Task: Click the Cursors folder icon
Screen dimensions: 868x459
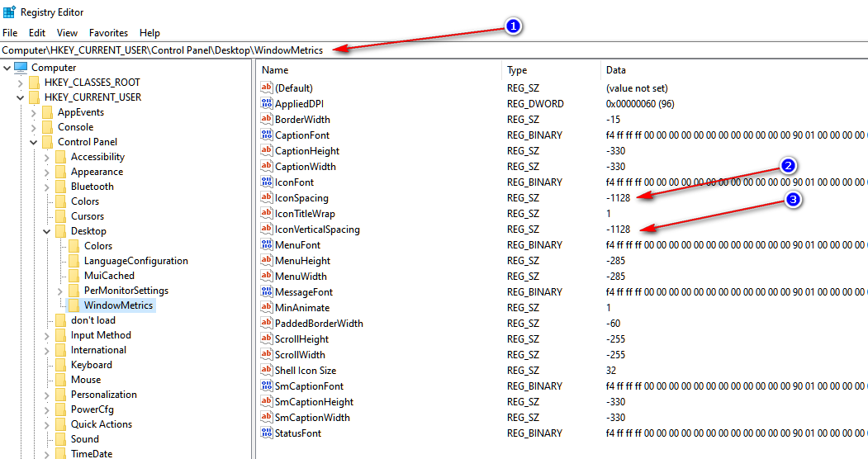Action: pyautogui.click(x=61, y=216)
